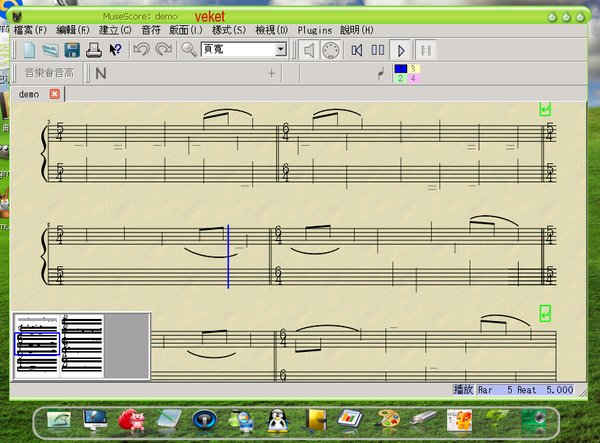Open the Plugins menu
600x443 pixels.
point(315,30)
